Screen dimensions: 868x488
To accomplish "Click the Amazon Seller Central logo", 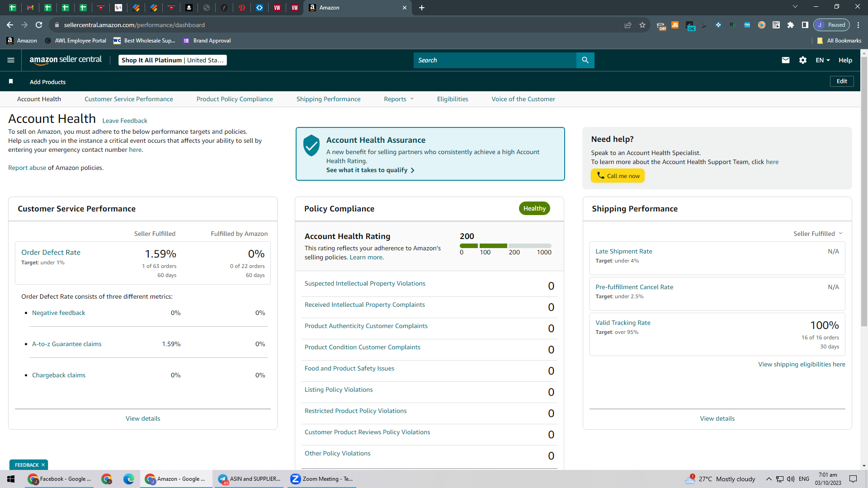I will point(66,60).
